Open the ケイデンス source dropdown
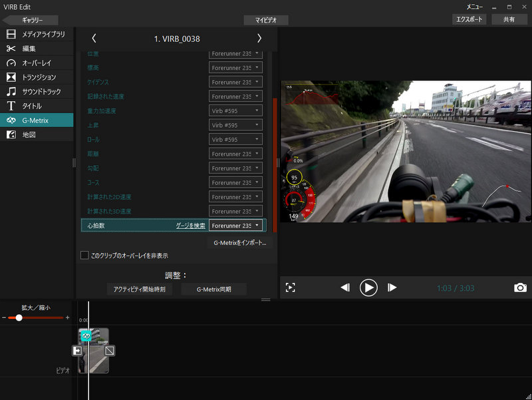Viewport: 532px width, 400px height. tap(235, 82)
